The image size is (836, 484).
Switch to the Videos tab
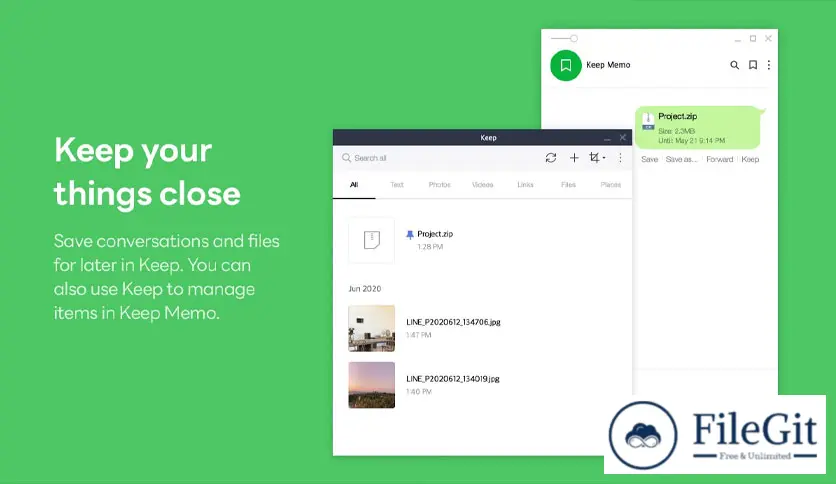483,185
